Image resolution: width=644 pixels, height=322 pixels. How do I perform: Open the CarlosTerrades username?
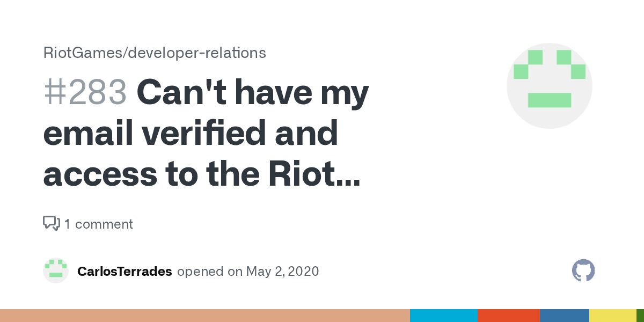(x=125, y=271)
